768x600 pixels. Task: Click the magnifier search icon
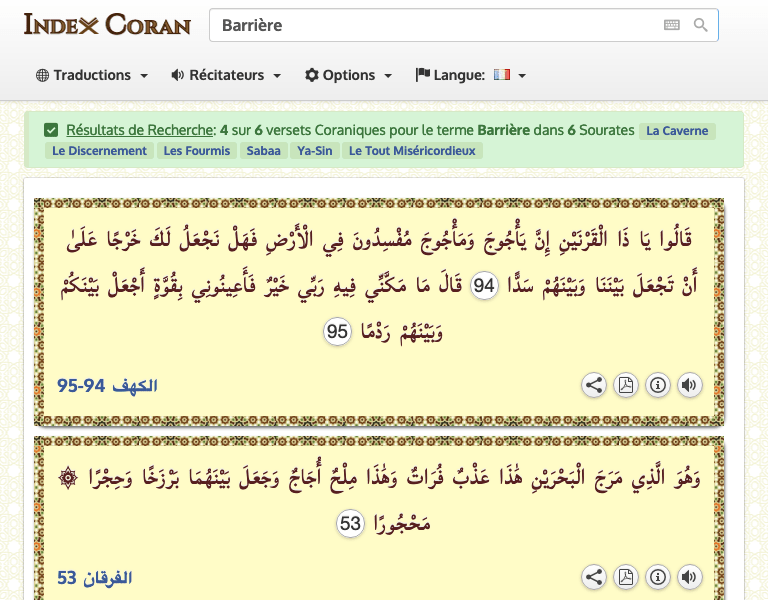point(700,25)
